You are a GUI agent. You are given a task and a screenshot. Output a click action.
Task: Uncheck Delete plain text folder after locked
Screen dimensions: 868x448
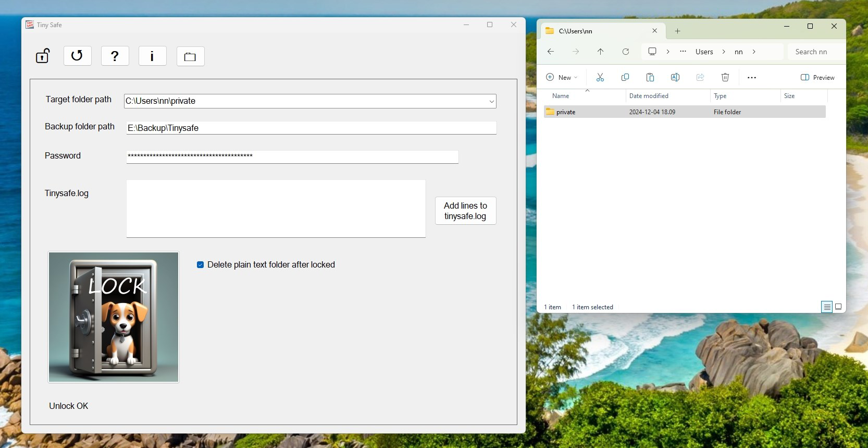point(200,265)
